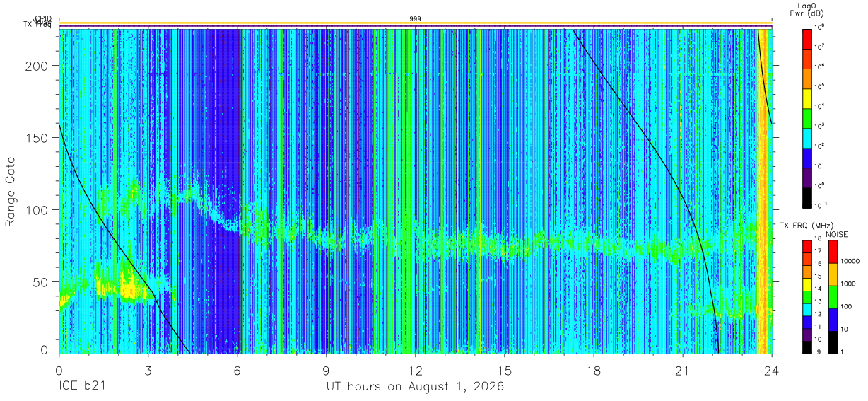The image size is (868, 401).
Task: Select green band in the TX FRQ colorbar
Action: coord(807,296)
